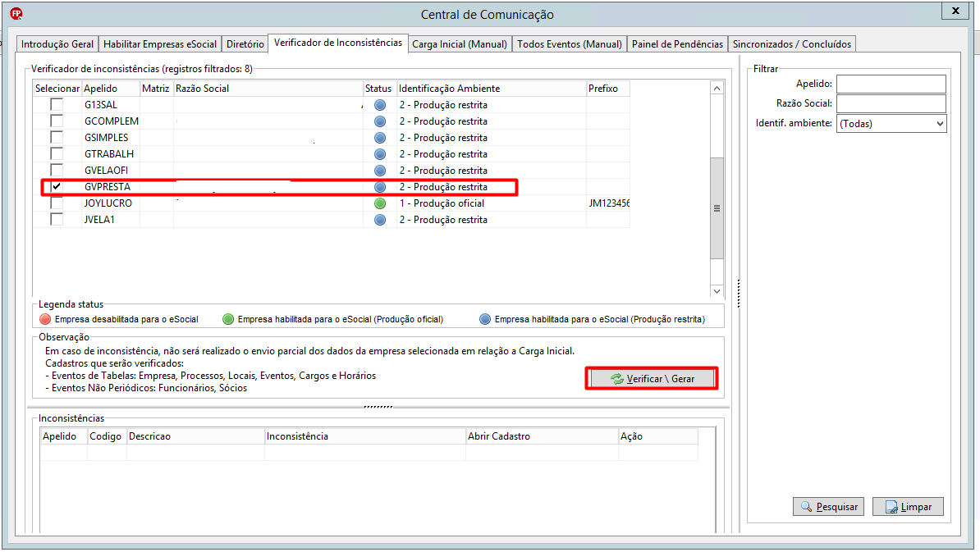Click the Ação column header

click(658, 436)
